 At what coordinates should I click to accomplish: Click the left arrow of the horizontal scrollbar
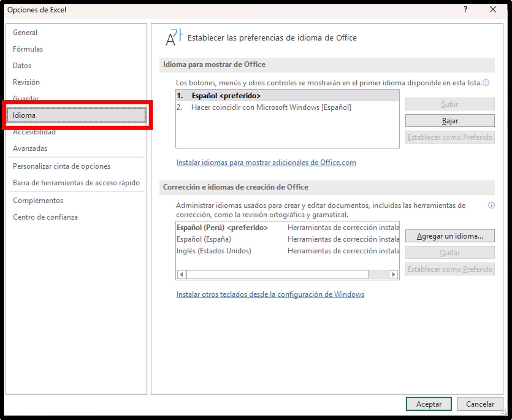pos(181,274)
